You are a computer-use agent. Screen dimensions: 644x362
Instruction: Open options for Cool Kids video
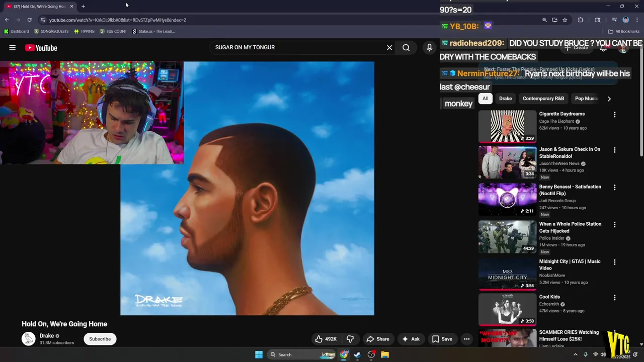[614, 298]
